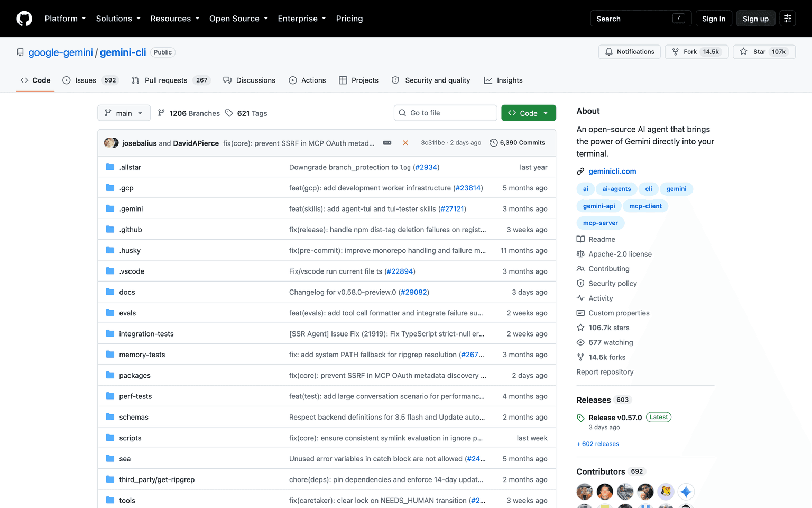Click the Sign up button
Image resolution: width=812 pixels, height=508 pixels.
755,19
